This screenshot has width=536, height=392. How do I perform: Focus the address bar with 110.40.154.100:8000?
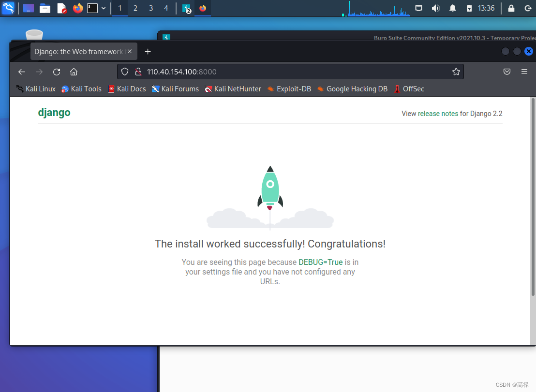(x=291, y=72)
